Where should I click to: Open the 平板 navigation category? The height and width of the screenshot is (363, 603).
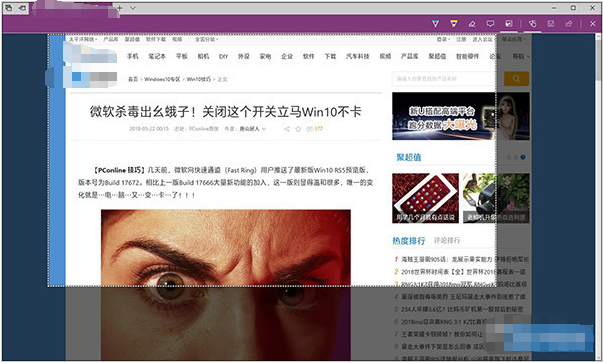[x=182, y=56]
